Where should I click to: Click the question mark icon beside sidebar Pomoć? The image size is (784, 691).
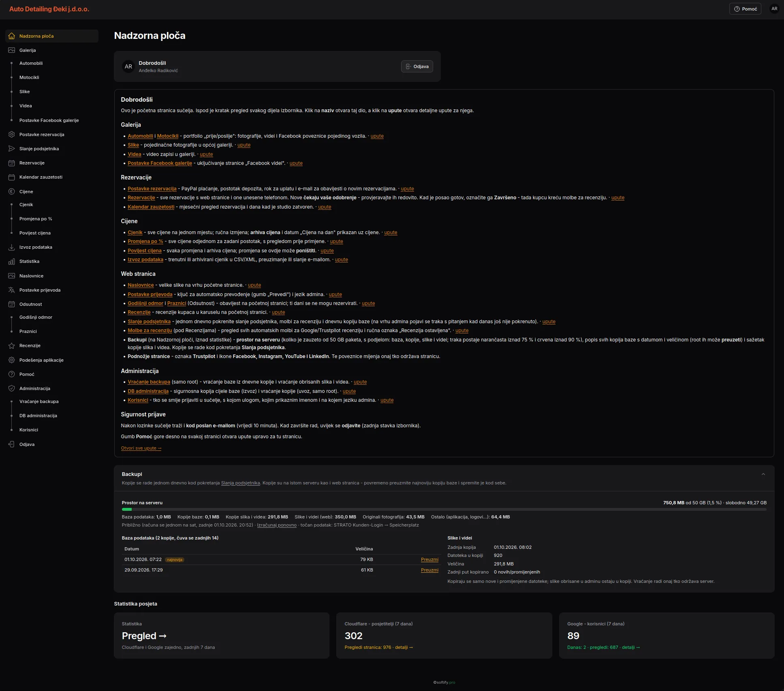12,374
